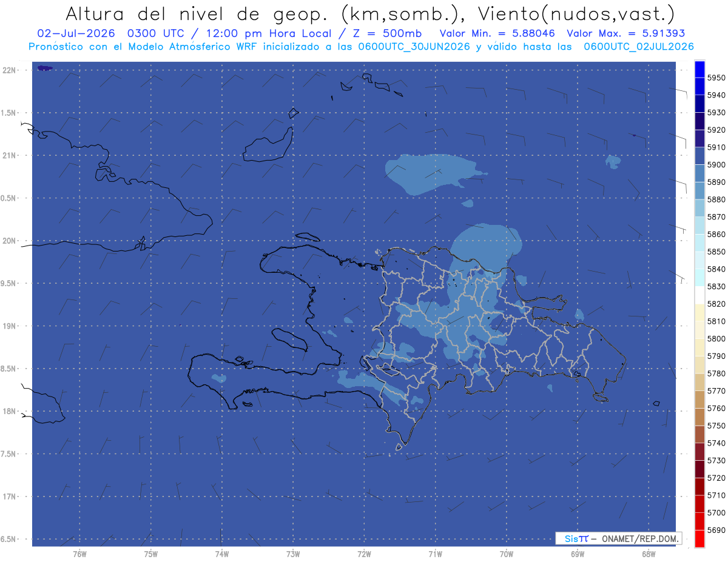728x562 pixels.
Task: Click the 5690 colorbar label
Action: [x=716, y=530]
